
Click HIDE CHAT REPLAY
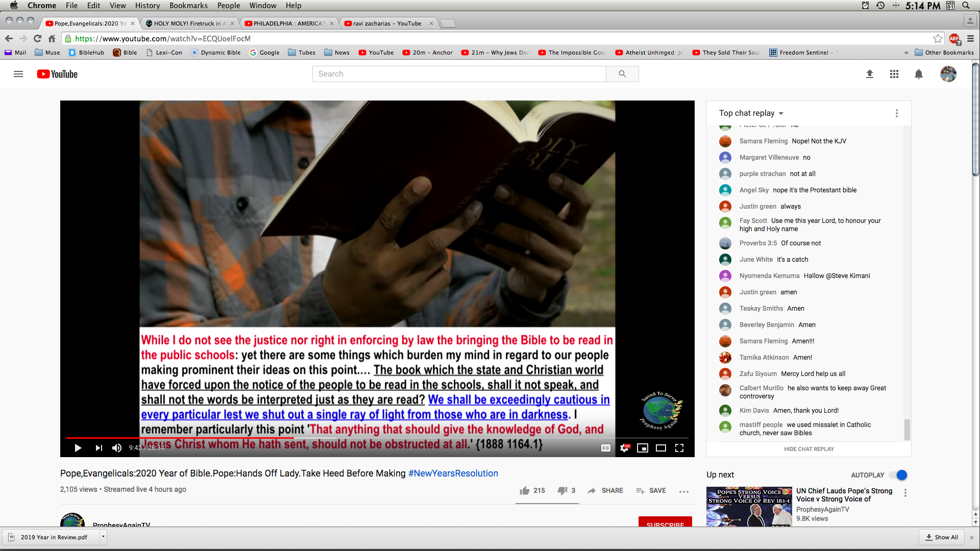(x=808, y=449)
